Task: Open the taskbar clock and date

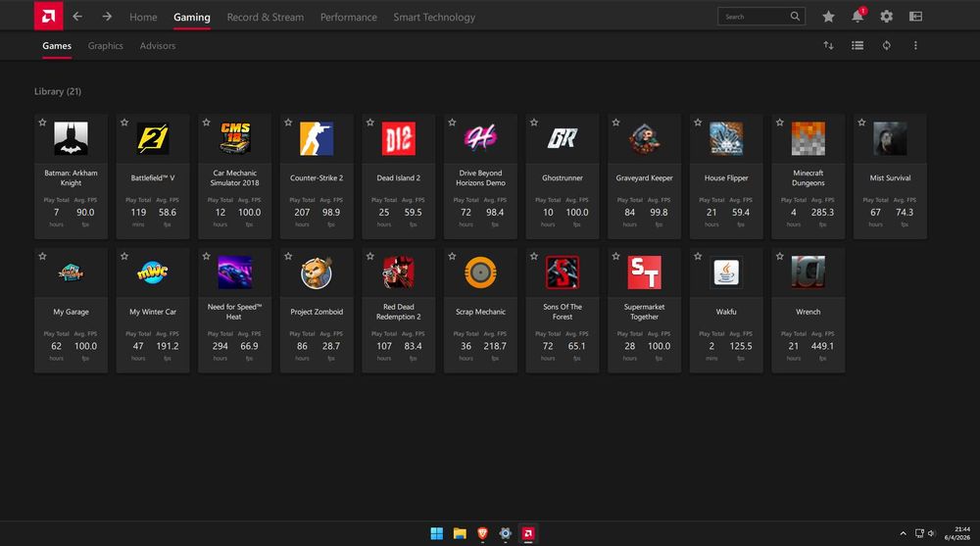Action: 957,533
